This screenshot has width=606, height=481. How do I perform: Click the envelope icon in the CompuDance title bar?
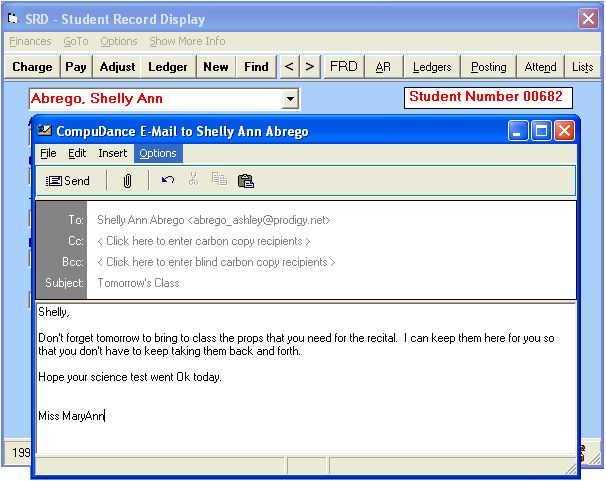(x=44, y=131)
